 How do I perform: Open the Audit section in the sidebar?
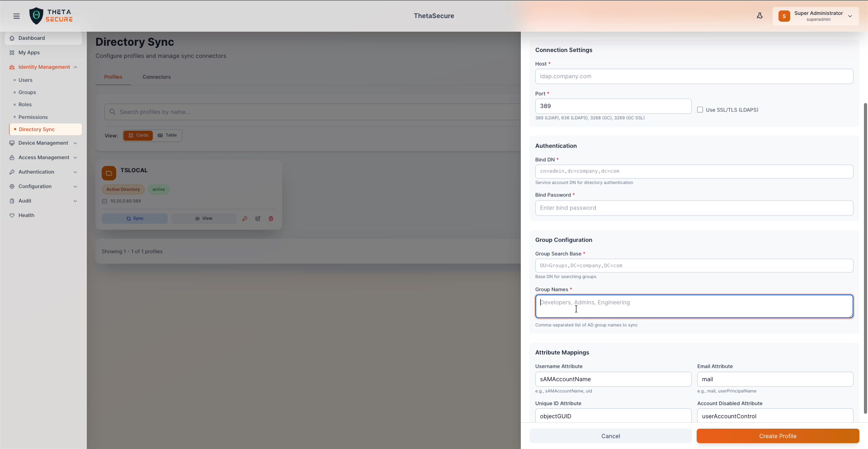point(25,201)
